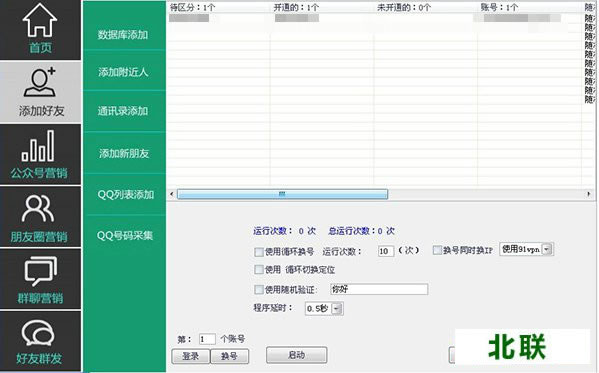Image resolution: width=599 pixels, height=373 pixels.
Task: Toggle 使用随机验证 checkbox
Action: point(259,289)
